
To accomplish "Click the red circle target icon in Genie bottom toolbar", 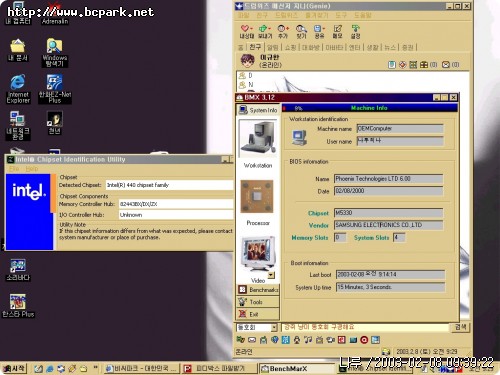I will coord(364,340).
